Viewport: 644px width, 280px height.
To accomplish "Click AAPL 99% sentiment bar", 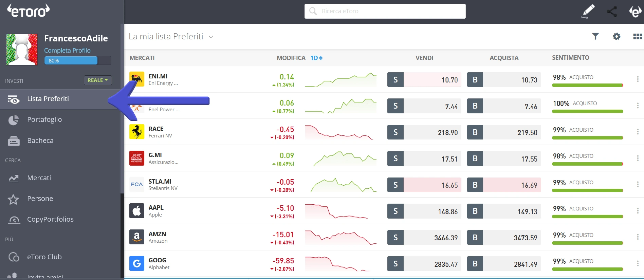I will [x=588, y=217].
